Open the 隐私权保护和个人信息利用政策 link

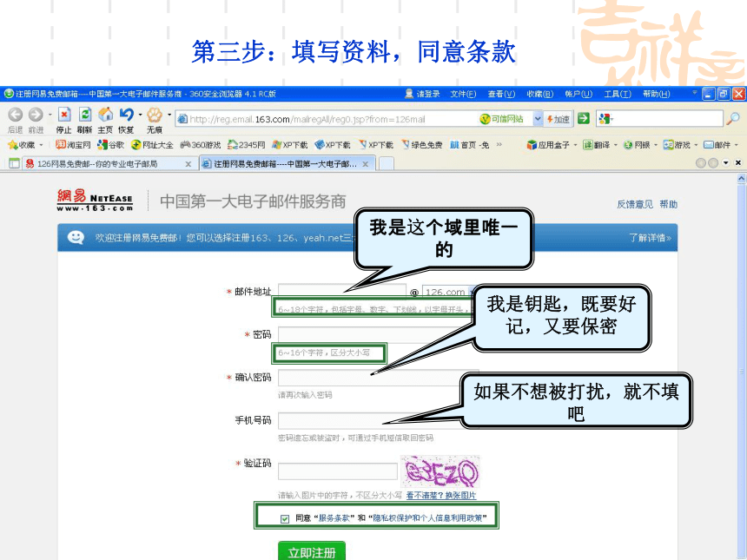coord(427,518)
